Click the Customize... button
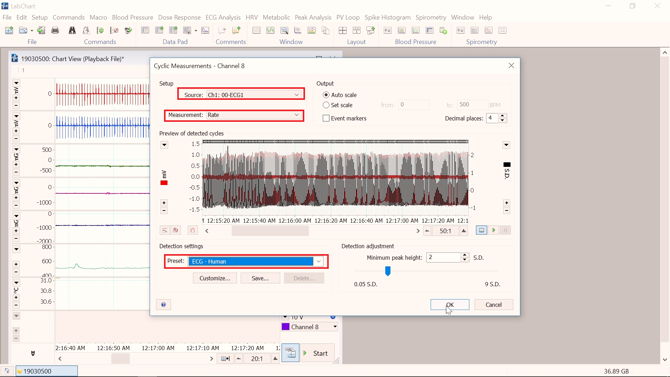The height and width of the screenshot is (377, 670). [215, 278]
